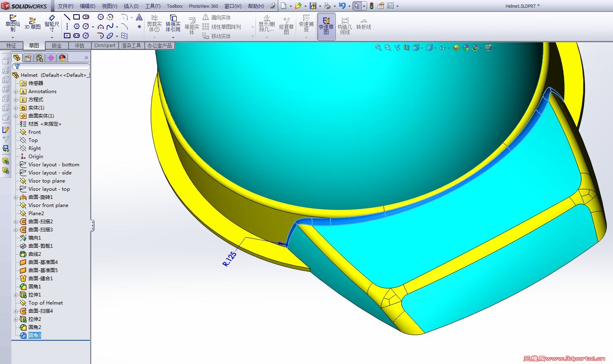Click the panel collapse handle on the splitter

[x=93, y=226]
